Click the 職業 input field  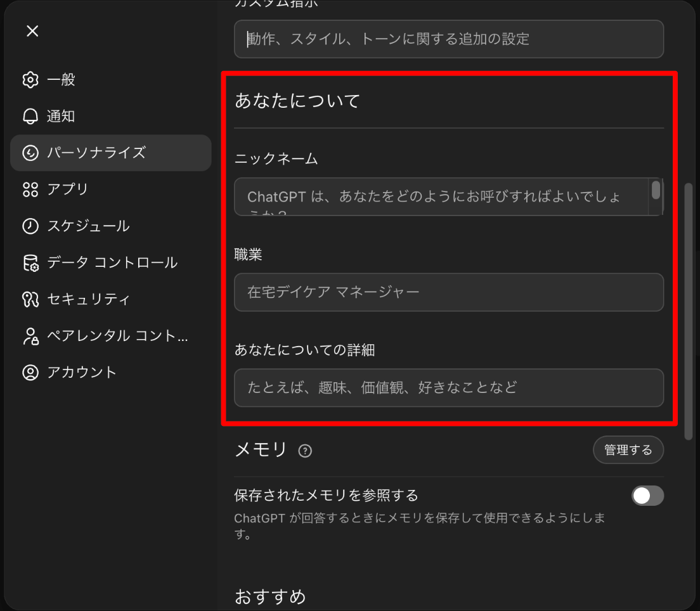coord(448,292)
